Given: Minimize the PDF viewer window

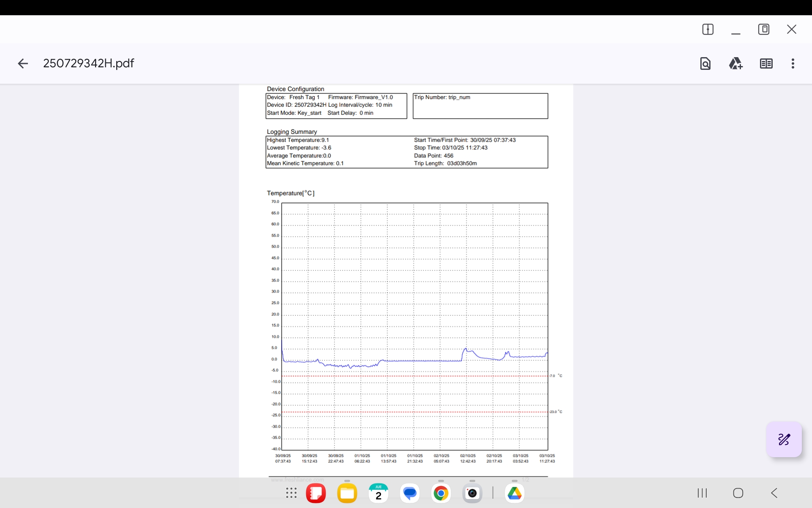Looking at the screenshot, I should (735, 30).
